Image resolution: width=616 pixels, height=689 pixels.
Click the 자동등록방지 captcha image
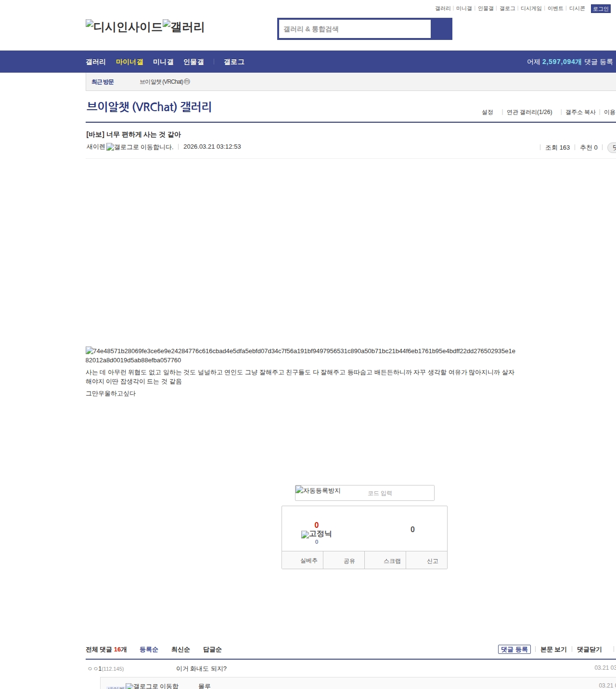coord(318,491)
